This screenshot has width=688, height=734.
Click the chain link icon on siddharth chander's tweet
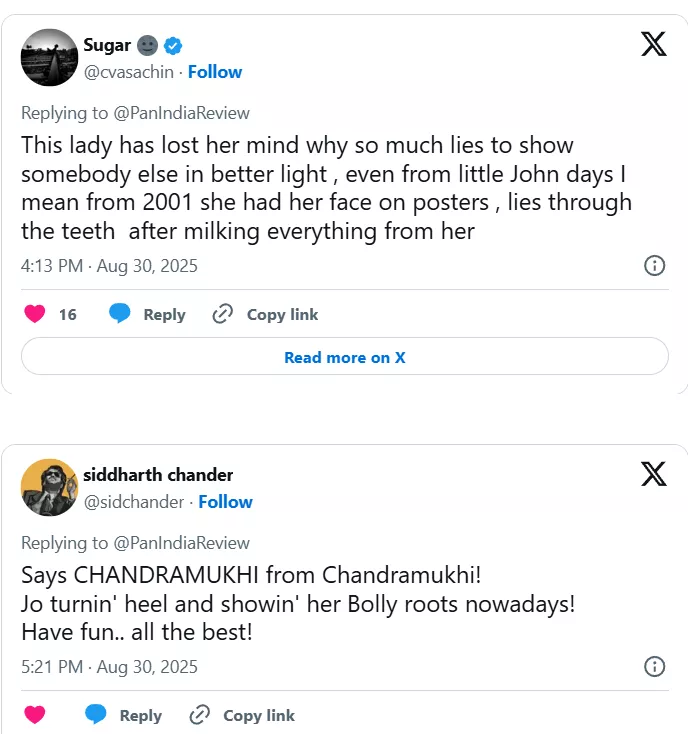coord(199,715)
